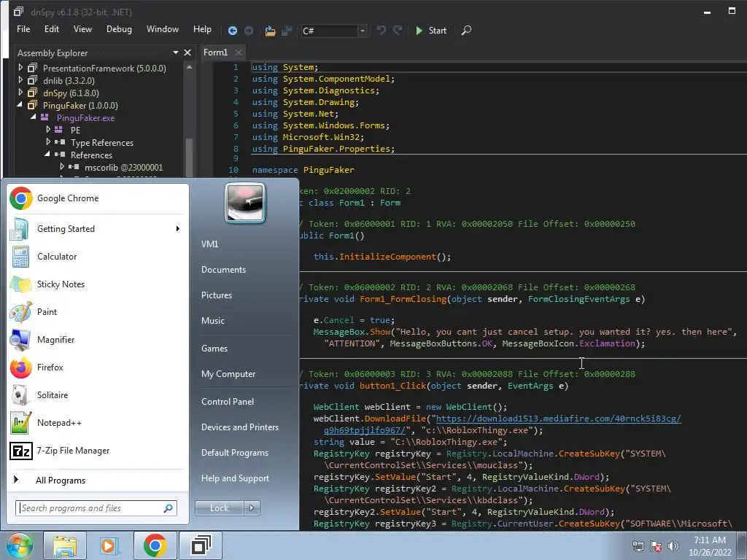
Task: Expand the dnSpy (6.1.8.0) node
Action: point(20,93)
